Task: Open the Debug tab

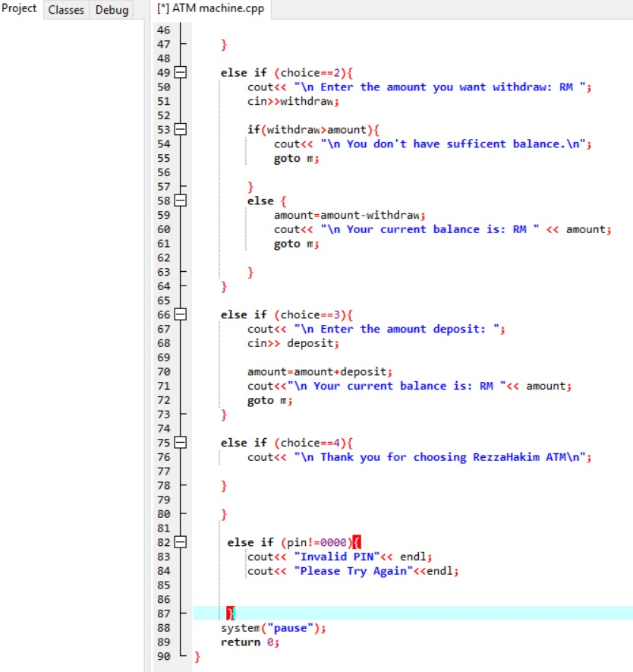Action: pos(112,10)
